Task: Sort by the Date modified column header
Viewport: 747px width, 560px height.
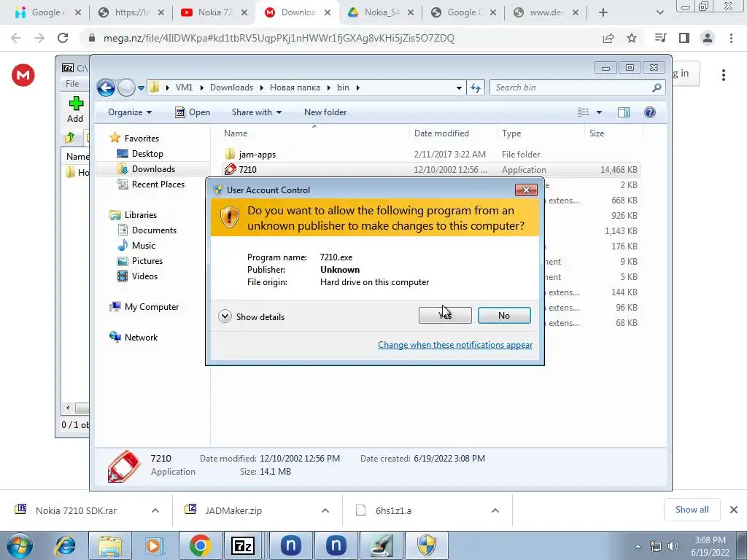Action: 452,133
